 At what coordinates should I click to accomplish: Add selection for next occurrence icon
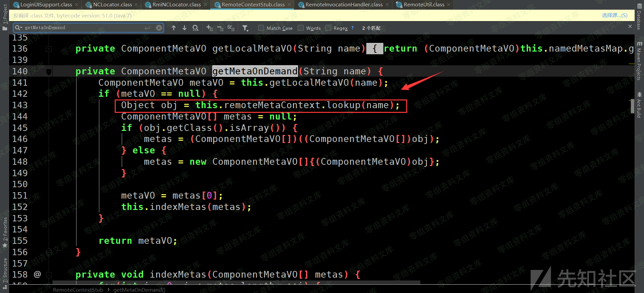pos(210,28)
